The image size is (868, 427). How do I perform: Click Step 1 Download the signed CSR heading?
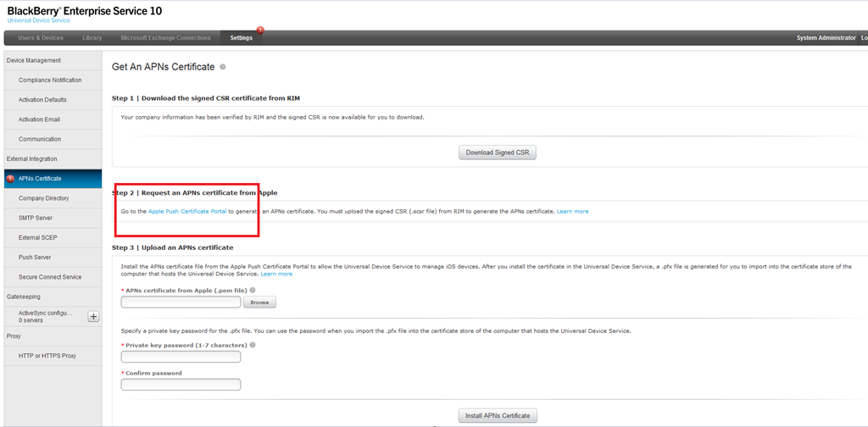pos(206,98)
